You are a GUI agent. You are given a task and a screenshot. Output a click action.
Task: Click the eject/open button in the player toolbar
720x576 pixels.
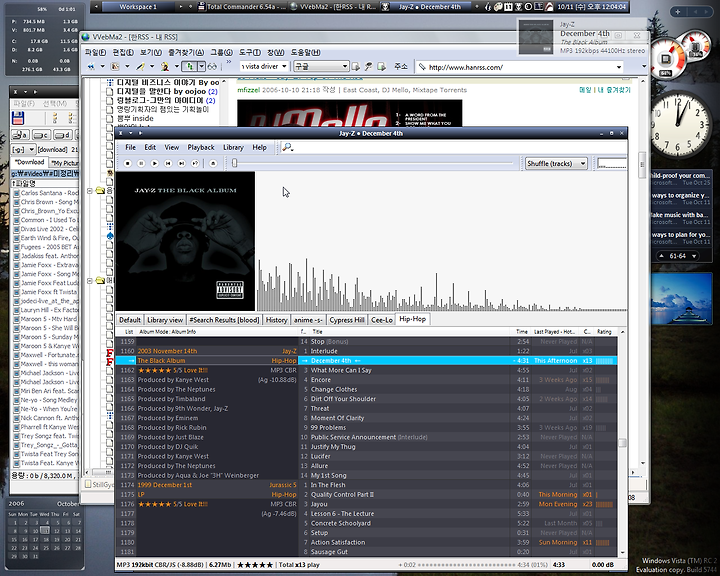[x=213, y=163]
